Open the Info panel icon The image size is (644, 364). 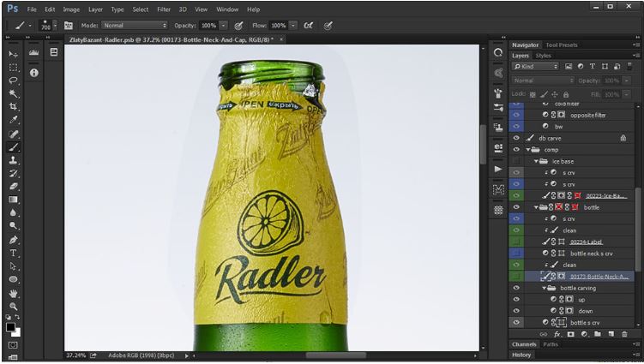(33, 73)
